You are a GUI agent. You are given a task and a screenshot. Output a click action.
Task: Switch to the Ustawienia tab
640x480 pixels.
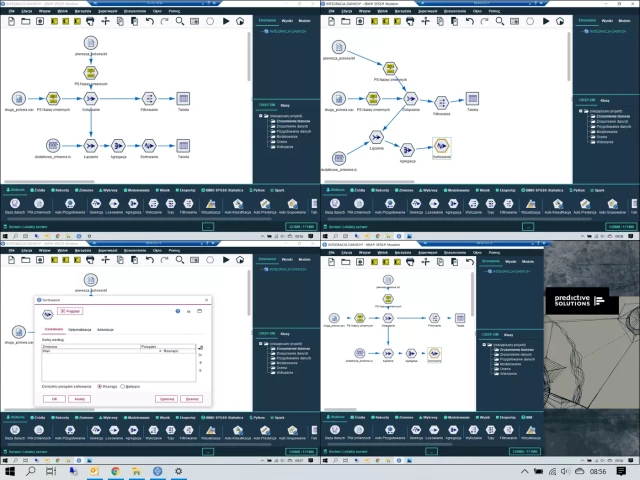pyautogui.click(x=54, y=328)
